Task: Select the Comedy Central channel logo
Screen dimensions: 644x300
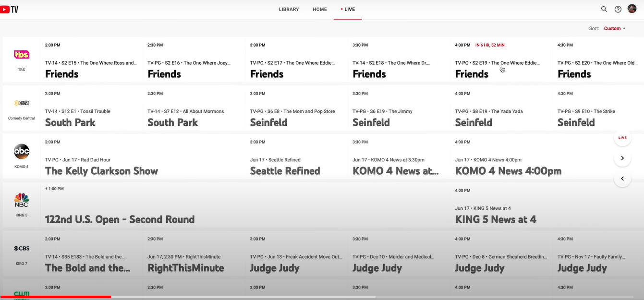Action: click(22, 103)
